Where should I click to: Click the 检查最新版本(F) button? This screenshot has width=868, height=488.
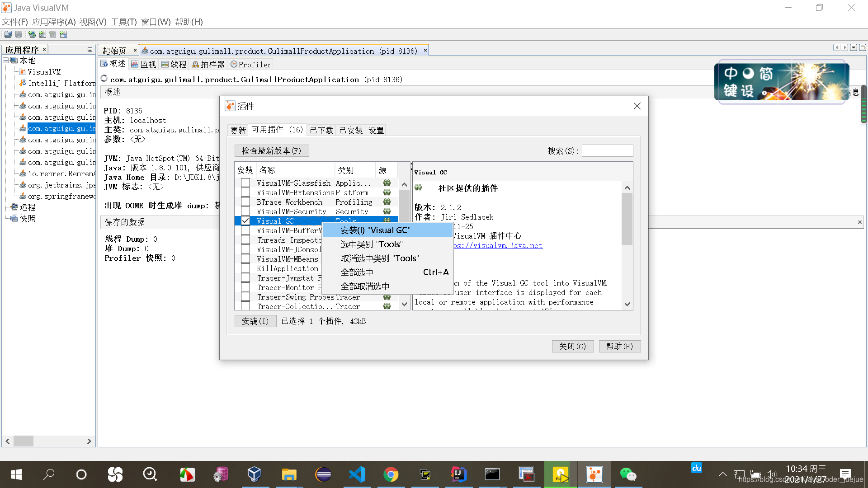(271, 151)
